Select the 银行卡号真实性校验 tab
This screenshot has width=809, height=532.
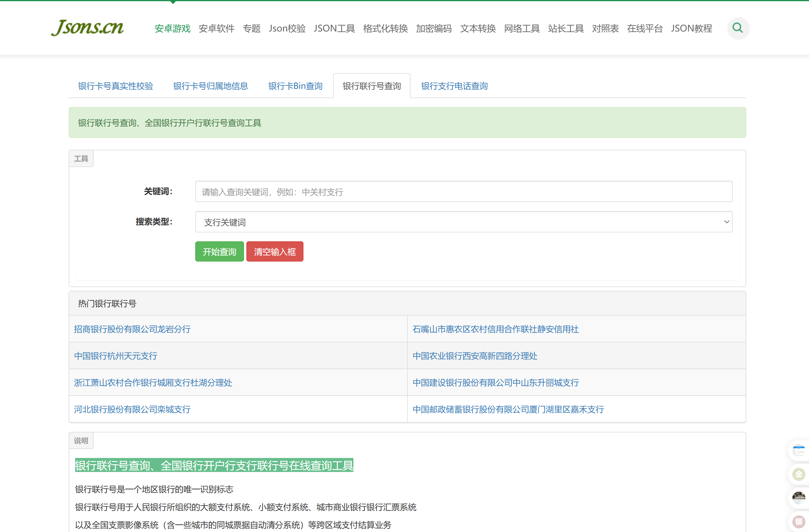tap(116, 86)
